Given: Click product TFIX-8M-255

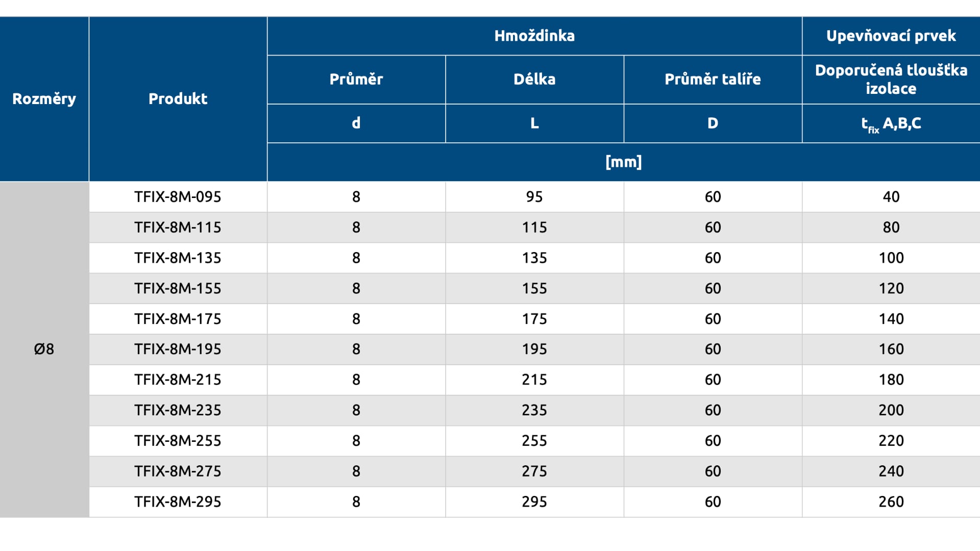Looking at the screenshot, I should coord(178,441).
